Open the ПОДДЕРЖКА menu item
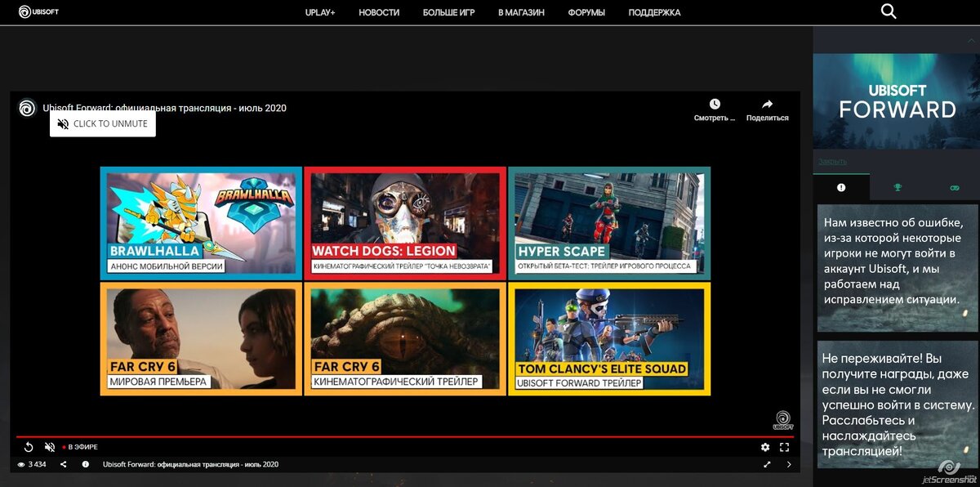Image resolution: width=980 pixels, height=487 pixels. click(x=654, y=12)
